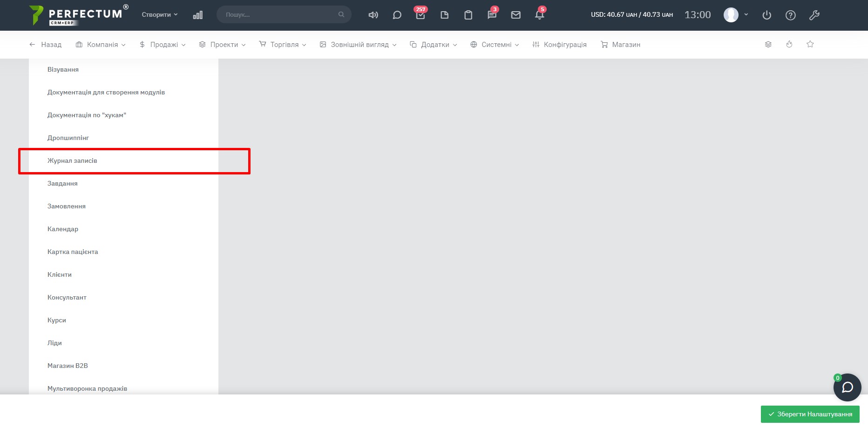This screenshot has height=427, width=868.
Task: Open the user avatar dropdown
Action: (x=735, y=15)
